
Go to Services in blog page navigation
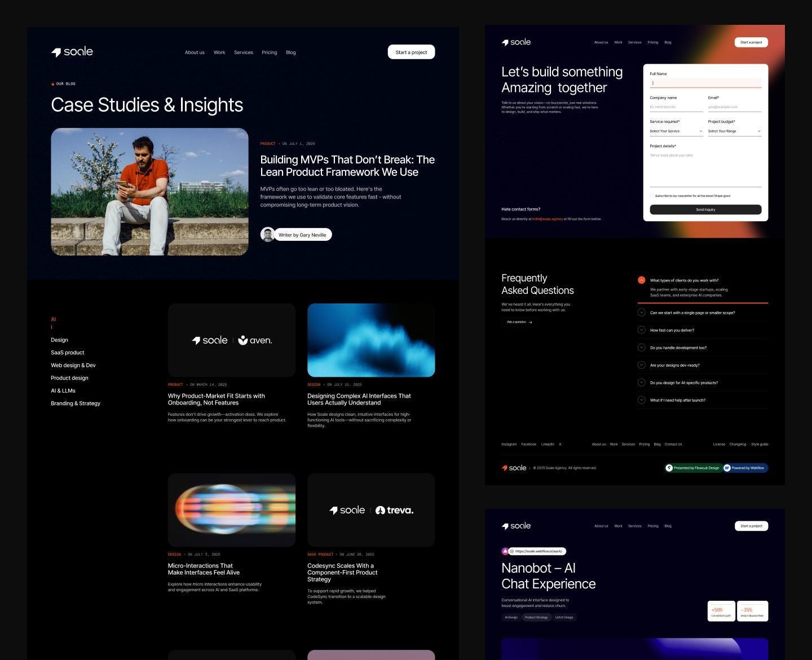(244, 52)
